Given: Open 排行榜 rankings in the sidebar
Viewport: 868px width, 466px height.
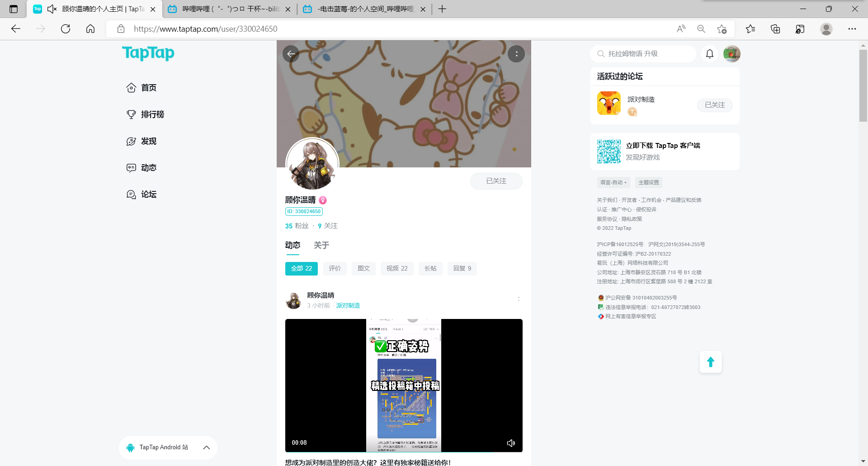Looking at the screenshot, I should click(145, 114).
